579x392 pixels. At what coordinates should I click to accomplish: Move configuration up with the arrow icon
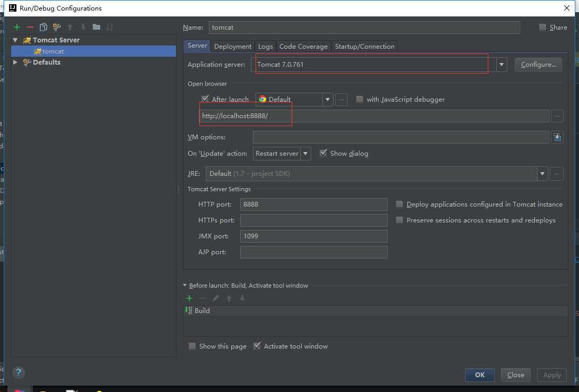click(x=70, y=27)
